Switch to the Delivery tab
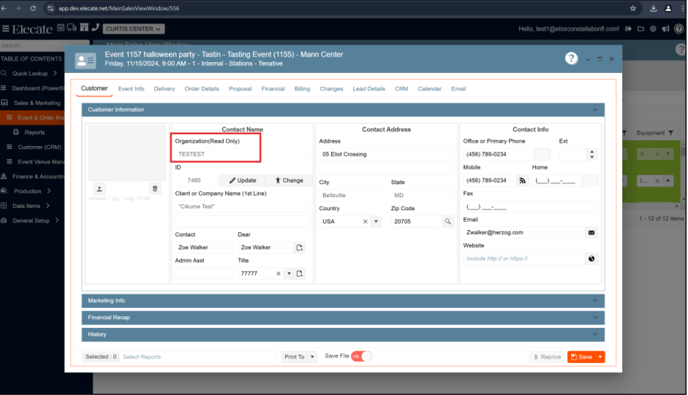688x395 pixels. [164, 89]
